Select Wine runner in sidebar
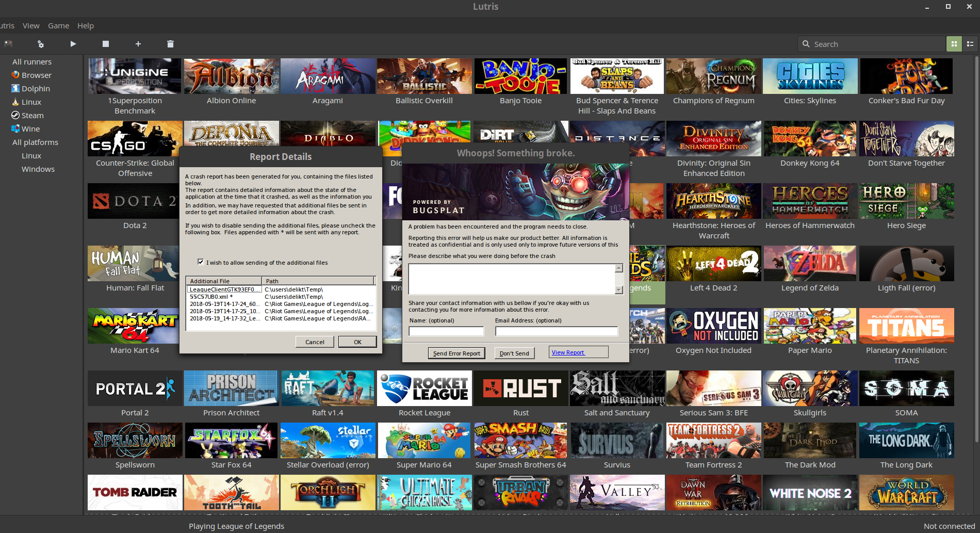Viewport: 980px width, 533px height. [25, 129]
